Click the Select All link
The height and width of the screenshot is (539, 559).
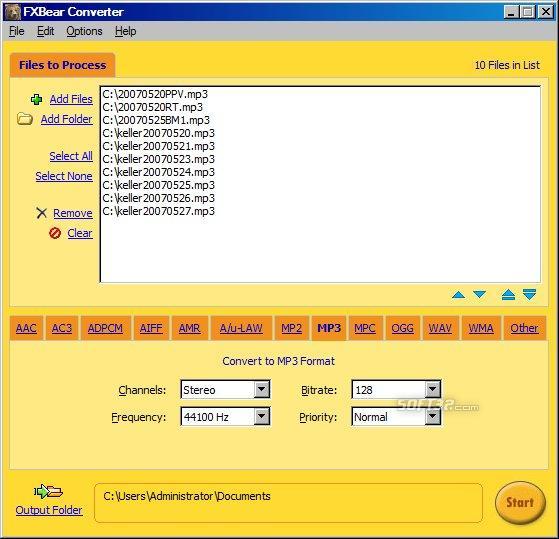pos(71,156)
